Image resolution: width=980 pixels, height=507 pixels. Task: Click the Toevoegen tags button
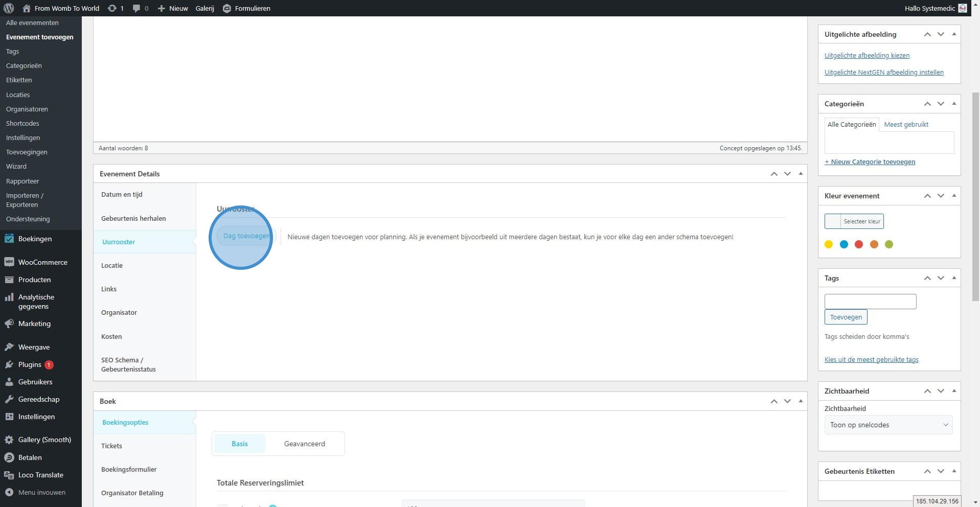(x=846, y=317)
